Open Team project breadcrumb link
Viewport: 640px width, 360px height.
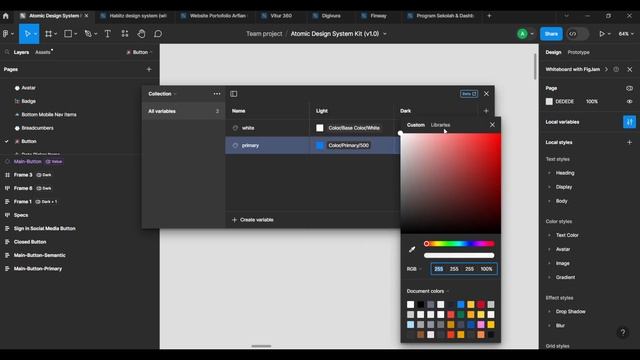[264, 34]
